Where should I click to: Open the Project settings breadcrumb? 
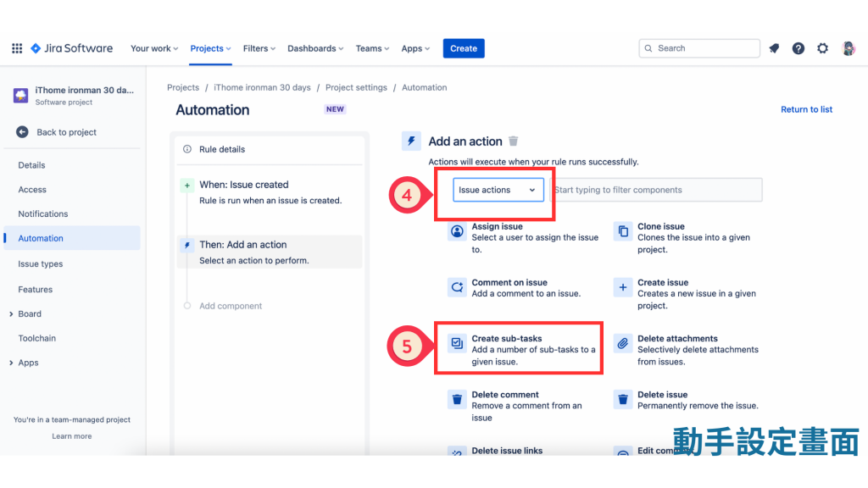356,88
